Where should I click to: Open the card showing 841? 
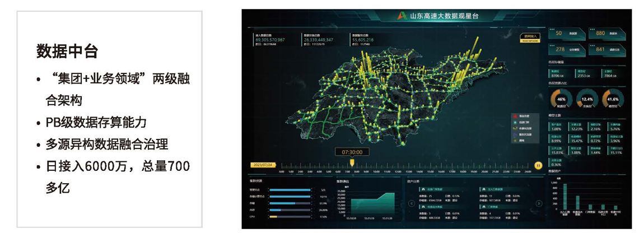(606, 49)
